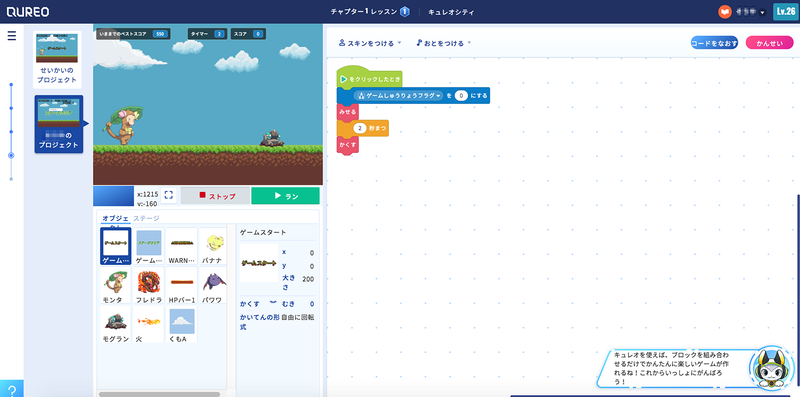
Task: Select the HPバー1 object icon
Action: coord(181,286)
